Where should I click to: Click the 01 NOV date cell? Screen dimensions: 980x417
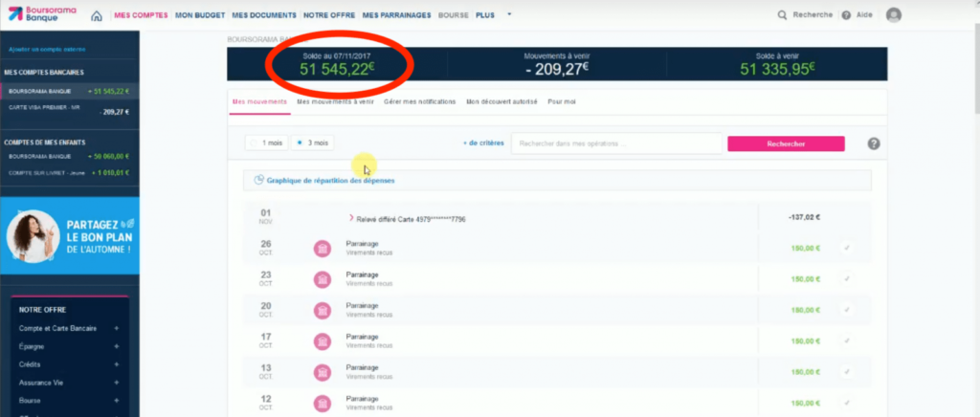tap(266, 216)
